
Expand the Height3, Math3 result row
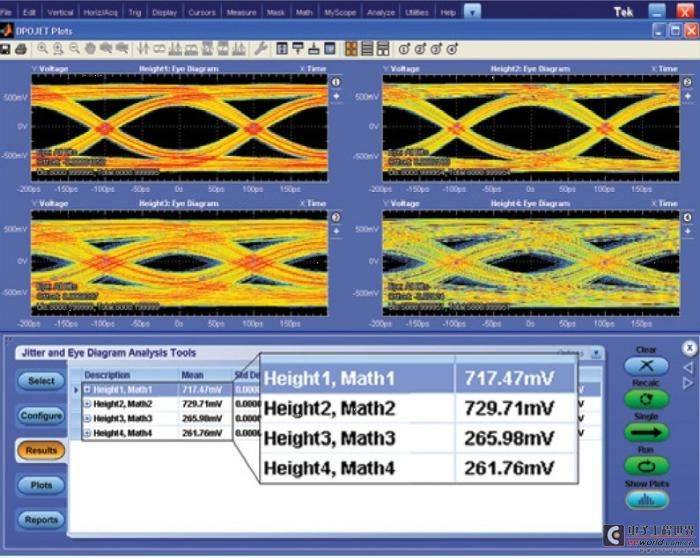point(88,419)
